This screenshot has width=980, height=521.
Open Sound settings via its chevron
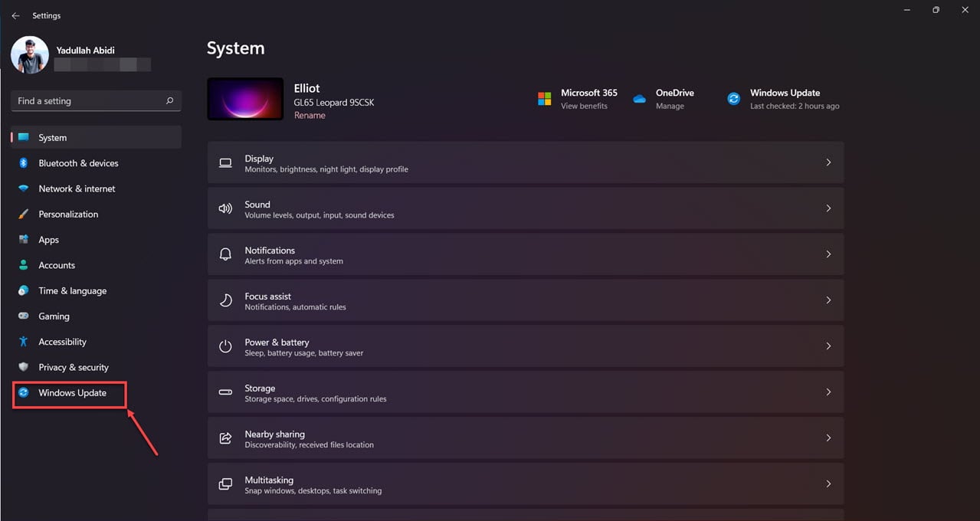point(828,208)
